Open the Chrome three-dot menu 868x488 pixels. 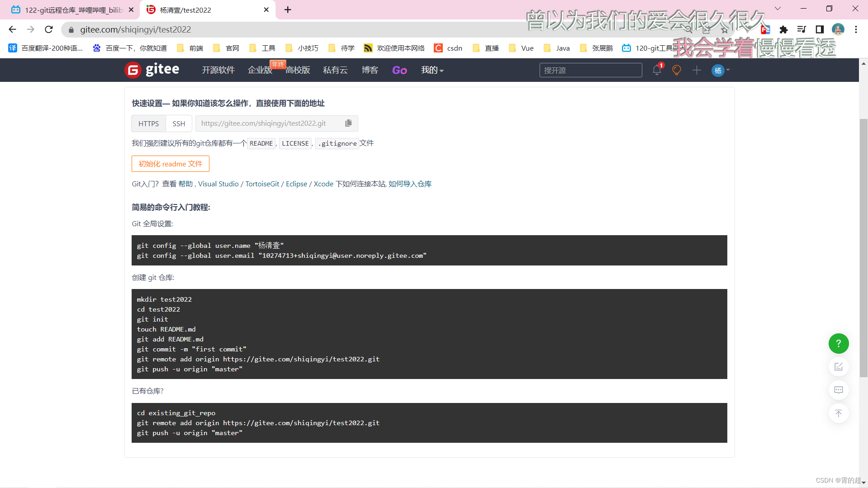point(856,29)
